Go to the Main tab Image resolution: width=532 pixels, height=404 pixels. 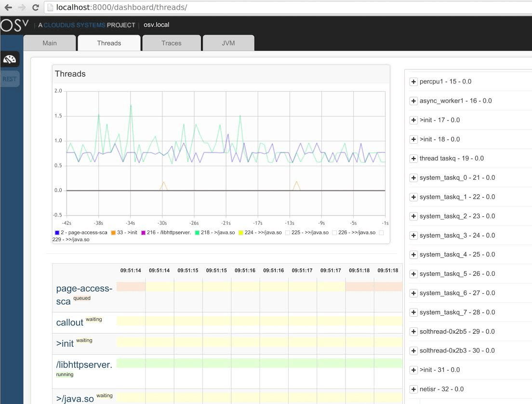coord(50,43)
